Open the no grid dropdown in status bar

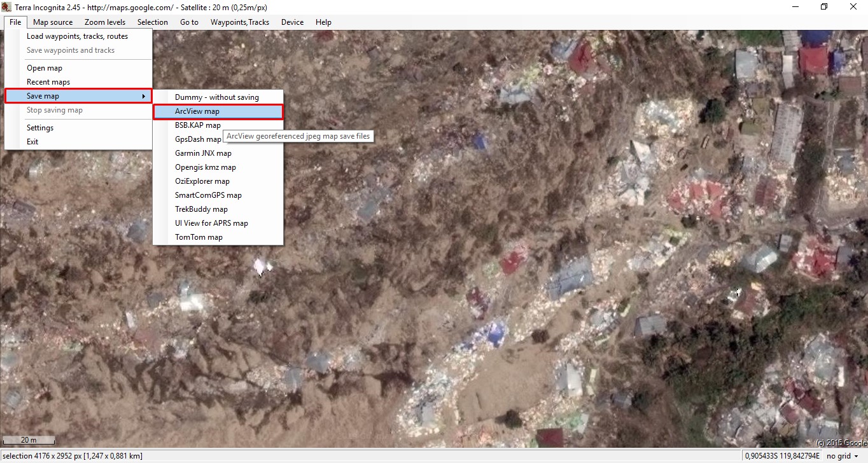coord(843,456)
